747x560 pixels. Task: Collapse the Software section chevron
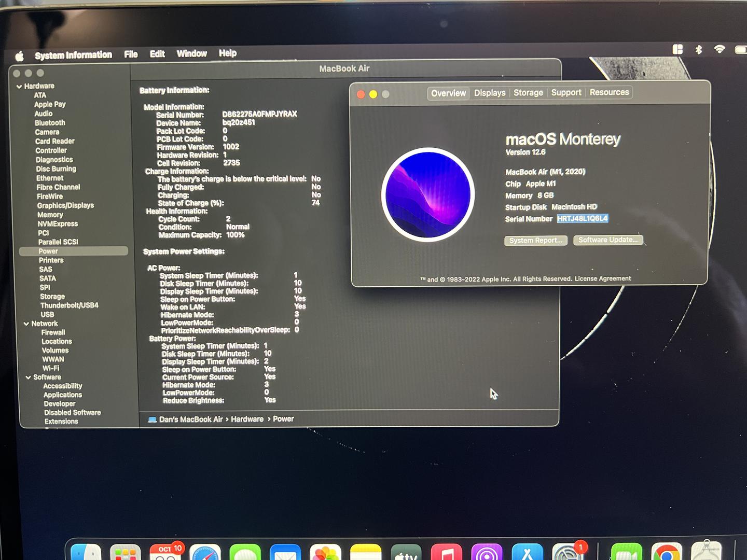point(28,377)
